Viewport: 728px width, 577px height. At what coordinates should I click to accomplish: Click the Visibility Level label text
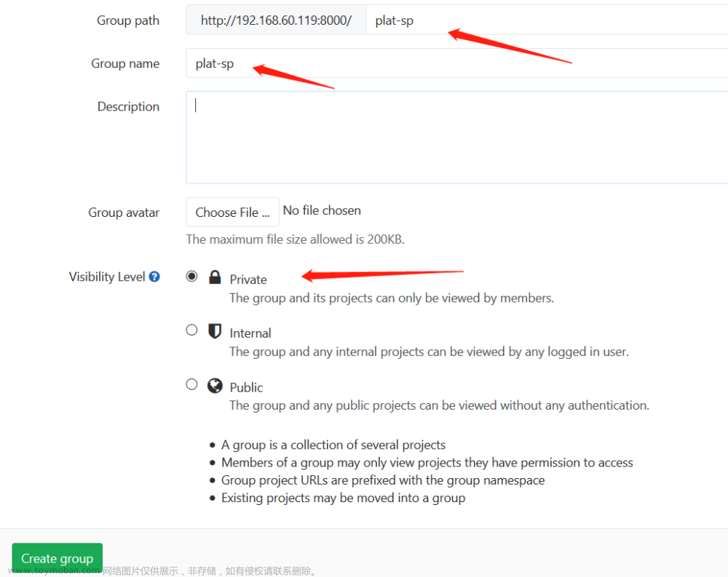pos(107,276)
